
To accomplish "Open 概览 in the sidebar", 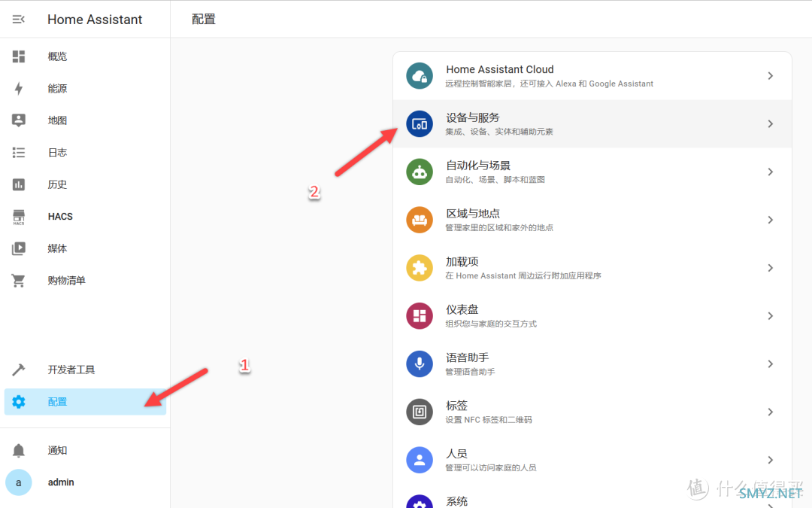I will click(x=57, y=56).
